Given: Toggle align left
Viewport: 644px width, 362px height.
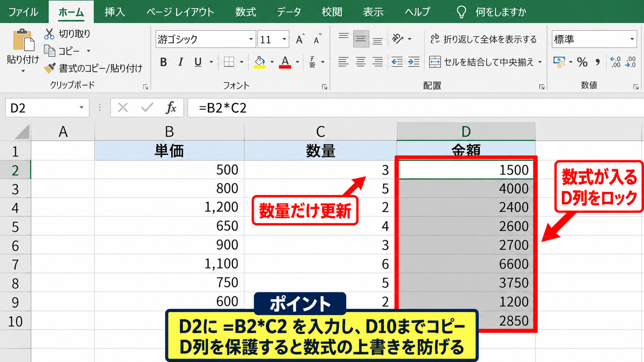Looking at the screenshot, I should 343,62.
